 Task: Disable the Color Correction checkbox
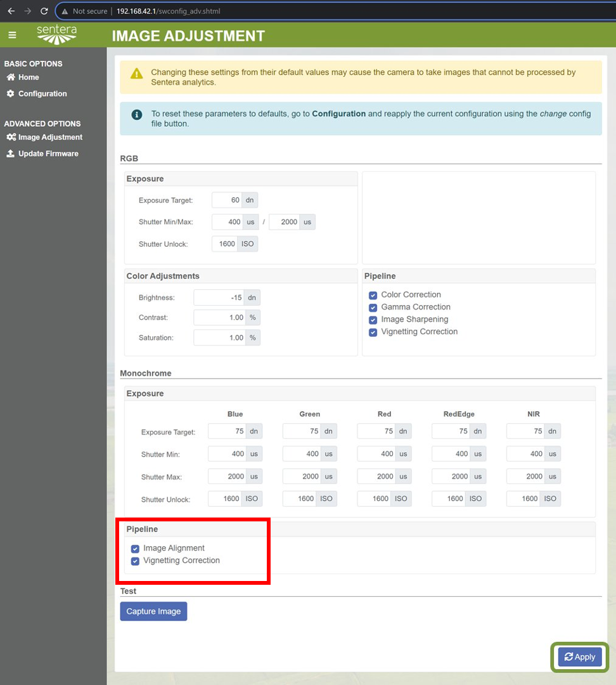coord(373,295)
